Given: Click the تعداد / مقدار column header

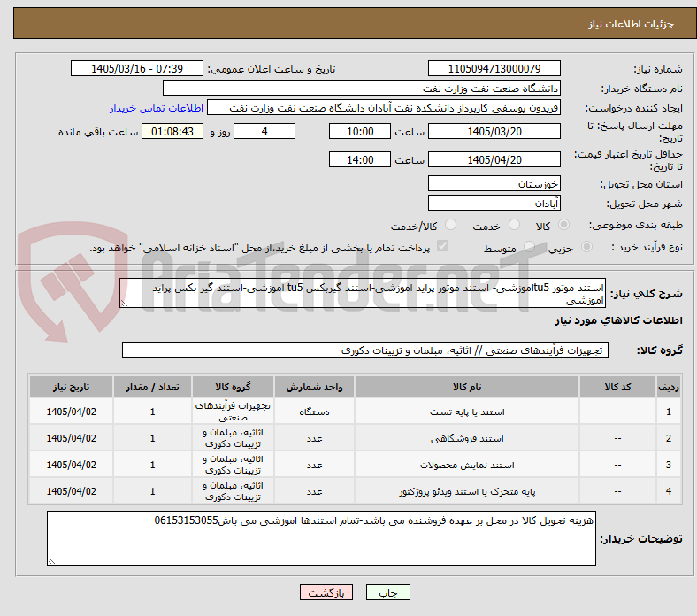Looking at the screenshot, I should point(152,387).
